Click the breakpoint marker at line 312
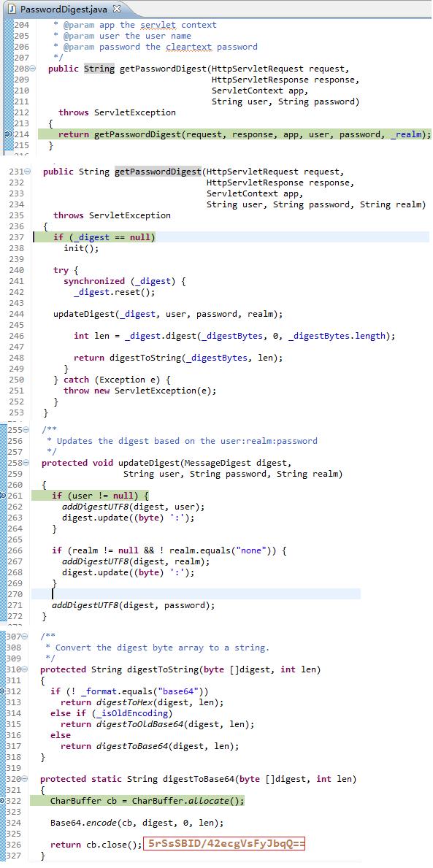 (x=3, y=691)
